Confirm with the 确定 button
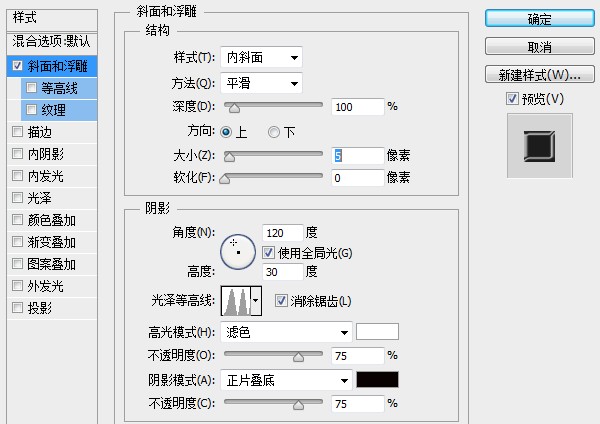This screenshot has width=600, height=424. [x=540, y=18]
